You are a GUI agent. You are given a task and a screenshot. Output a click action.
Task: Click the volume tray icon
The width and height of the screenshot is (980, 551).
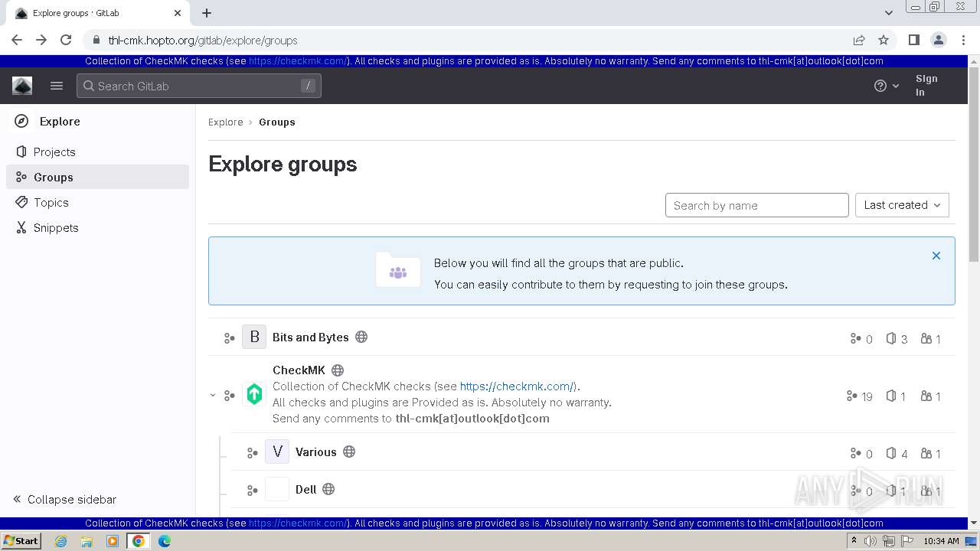(x=871, y=541)
